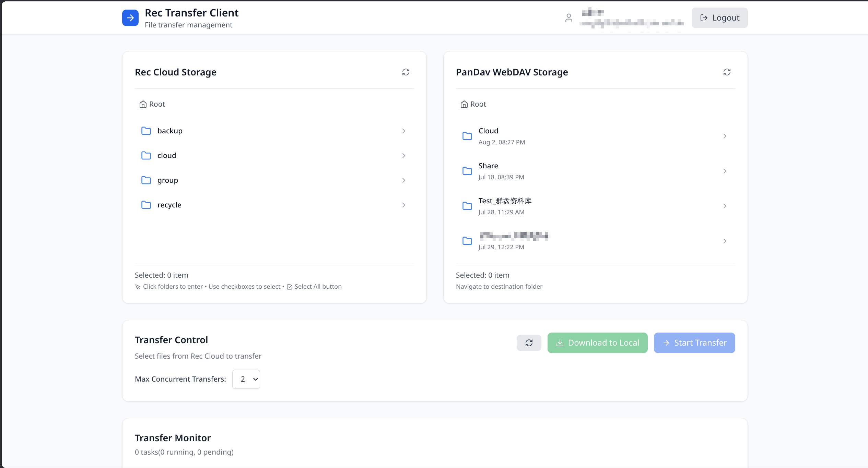Open the Max Concurrent Transfers dropdown

246,379
